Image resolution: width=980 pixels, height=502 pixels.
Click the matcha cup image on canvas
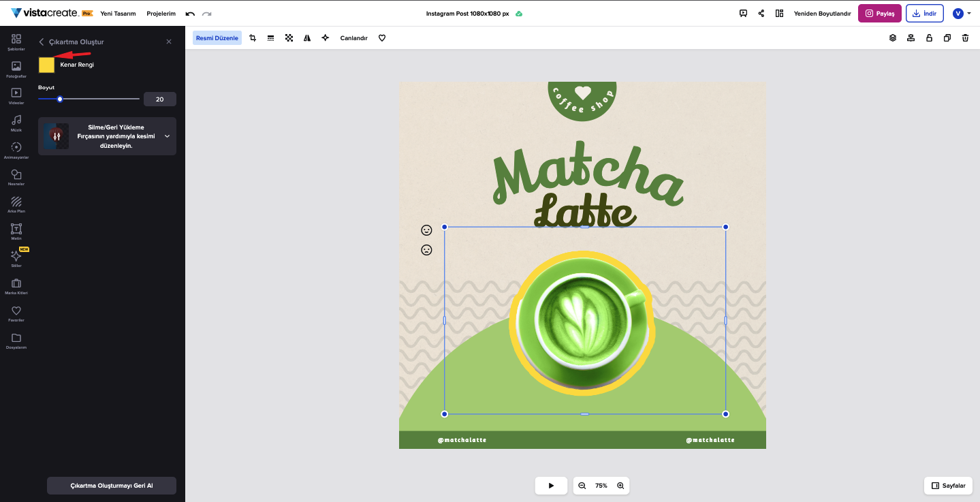[x=582, y=324]
